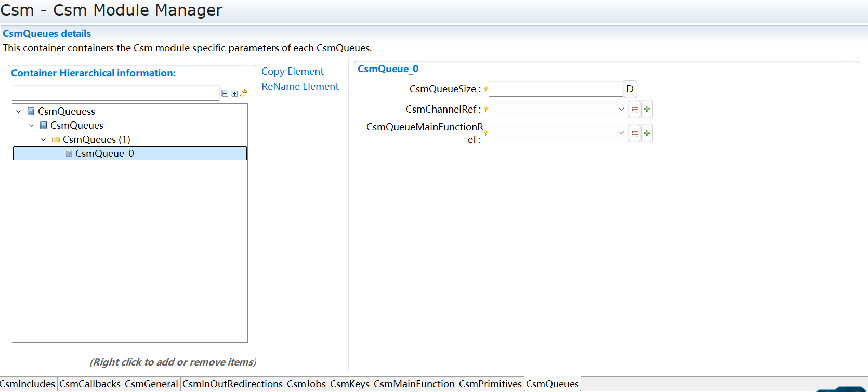Screen dimensions: 868x392
Task: Switch to the CsmJobs tab
Action: click(306, 384)
